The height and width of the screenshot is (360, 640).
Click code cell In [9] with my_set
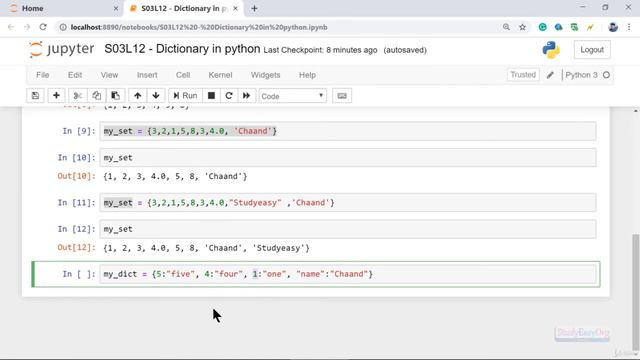pos(348,131)
